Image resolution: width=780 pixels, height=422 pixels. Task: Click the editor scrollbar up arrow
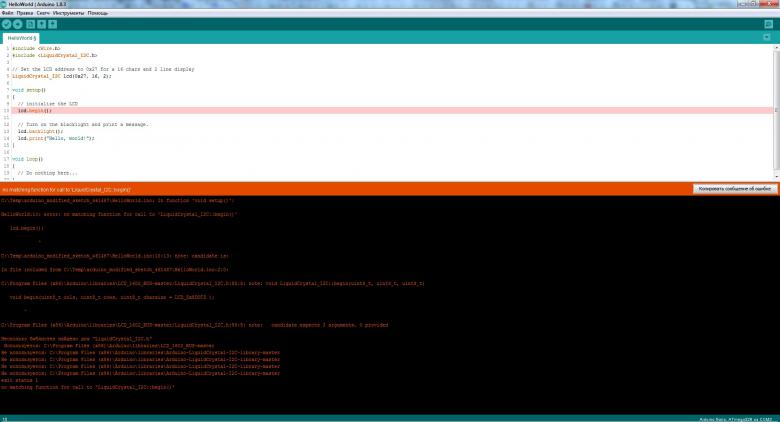pos(776,47)
